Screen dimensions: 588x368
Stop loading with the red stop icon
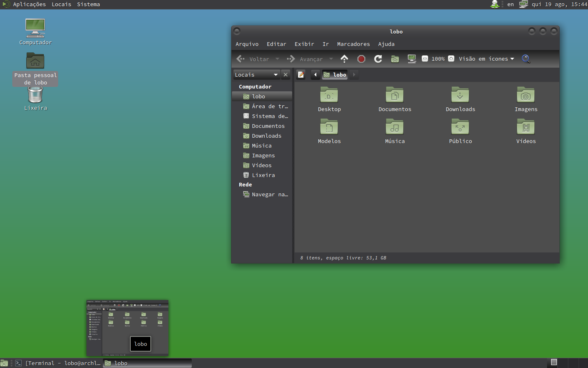click(361, 59)
